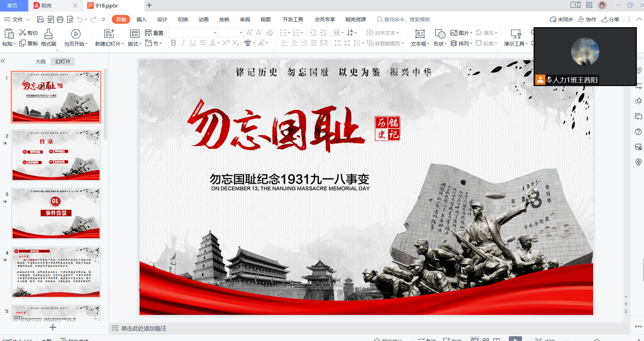Switch to the Insert (插入) ribbon tab
This screenshot has height=341, width=644.
(x=141, y=19)
